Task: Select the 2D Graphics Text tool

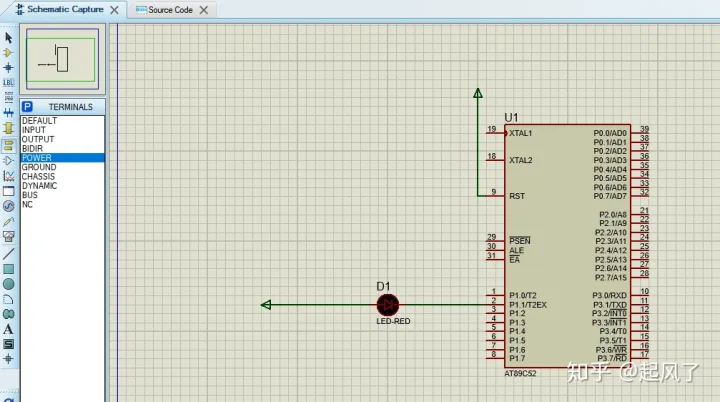Action: point(8,329)
